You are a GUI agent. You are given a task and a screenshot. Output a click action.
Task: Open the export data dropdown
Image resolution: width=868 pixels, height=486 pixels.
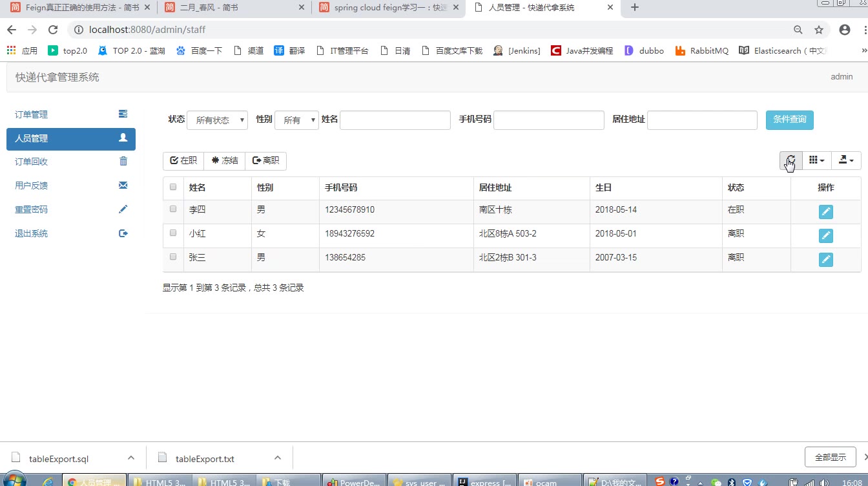pyautogui.click(x=845, y=160)
